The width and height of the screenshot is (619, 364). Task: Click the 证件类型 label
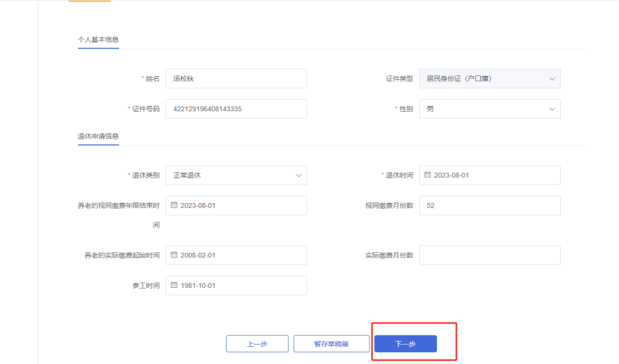tap(399, 78)
